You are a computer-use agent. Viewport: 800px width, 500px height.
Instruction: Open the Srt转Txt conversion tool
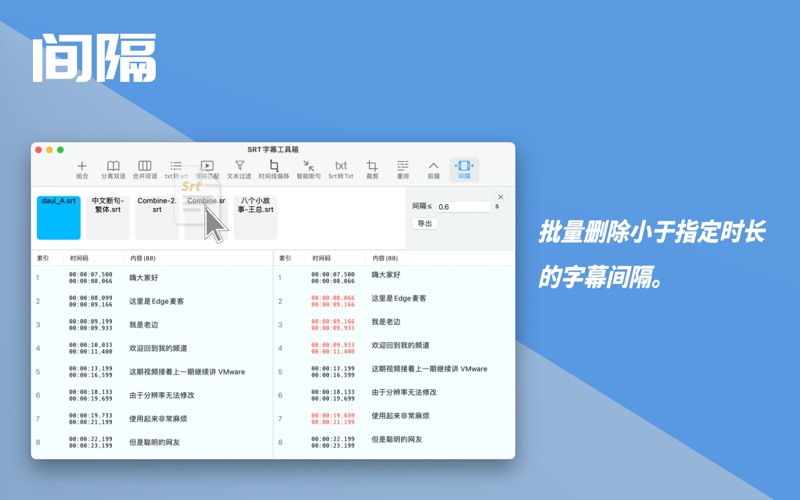341,169
